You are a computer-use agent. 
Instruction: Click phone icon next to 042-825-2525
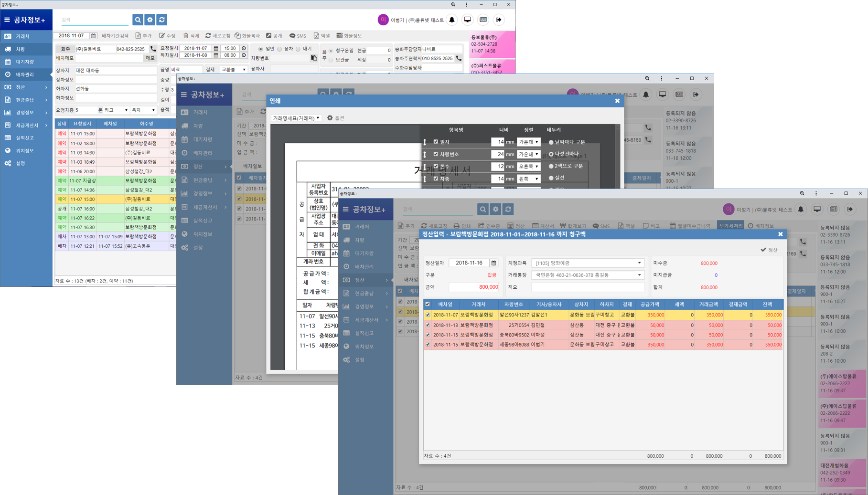coord(153,49)
